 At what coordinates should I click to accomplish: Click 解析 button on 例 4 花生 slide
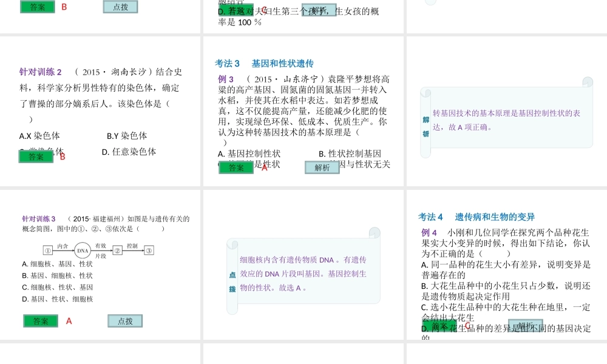pos(525,326)
